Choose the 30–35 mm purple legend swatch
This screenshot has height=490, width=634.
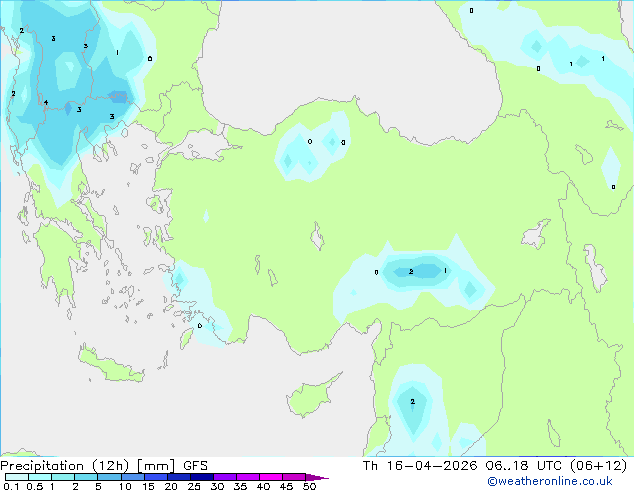point(225,477)
